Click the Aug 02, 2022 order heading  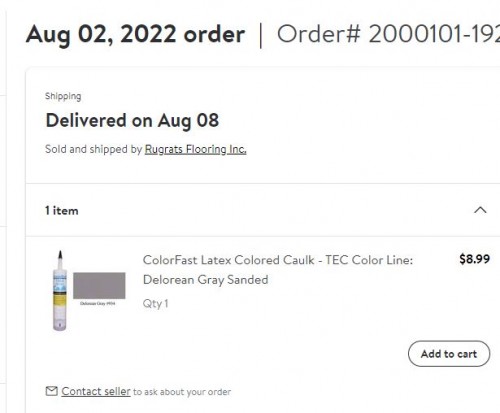point(135,35)
